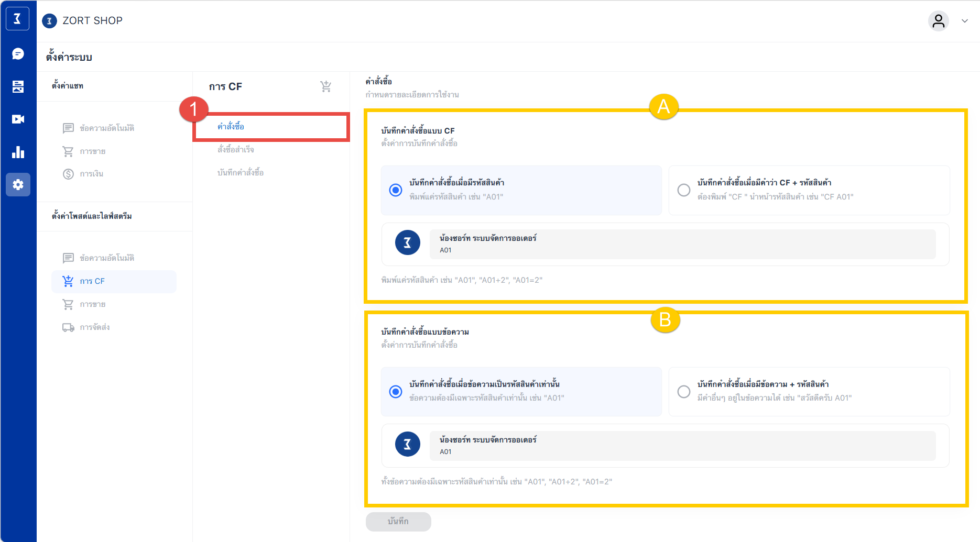Open the live video camera icon

click(18, 119)
